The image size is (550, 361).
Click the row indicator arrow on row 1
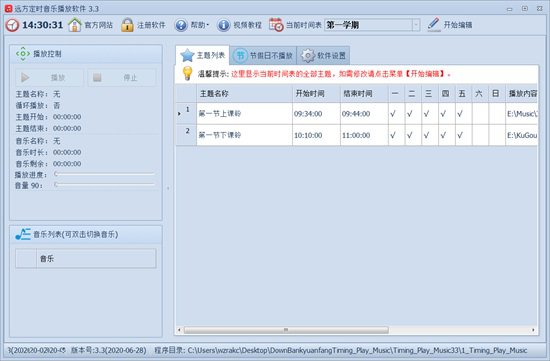[x=179, y=114]
